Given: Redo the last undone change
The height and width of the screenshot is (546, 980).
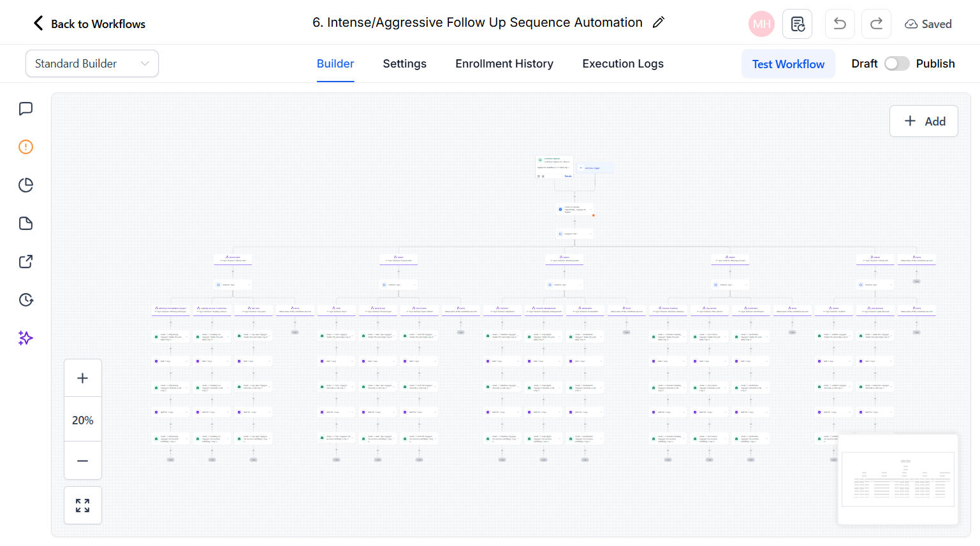Looking at the screenshot, I should [876, 24].
